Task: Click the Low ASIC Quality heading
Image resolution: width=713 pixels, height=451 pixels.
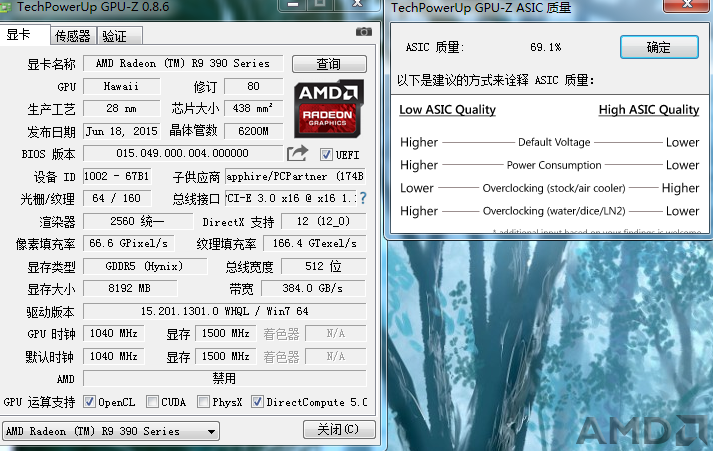Action: point(447,110)
